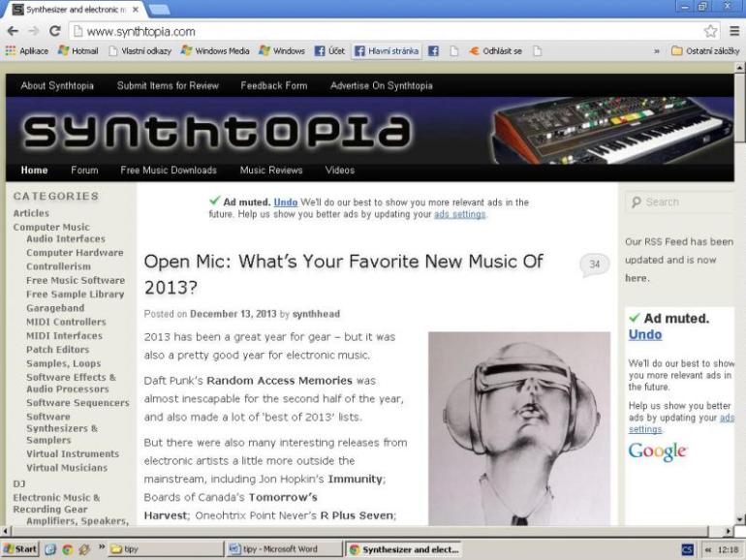Expand hidden bookmarks with the chevron
746x560 pixels.
click(657, 51)
